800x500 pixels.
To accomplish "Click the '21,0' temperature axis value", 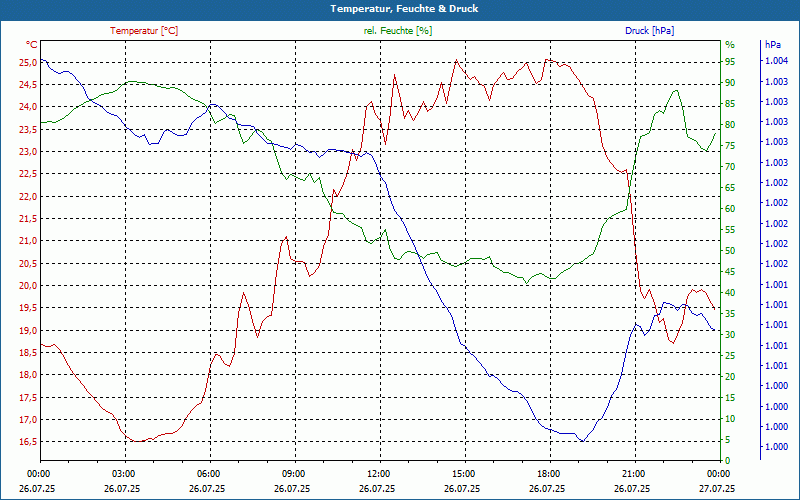I will click(x=28, y=241).
